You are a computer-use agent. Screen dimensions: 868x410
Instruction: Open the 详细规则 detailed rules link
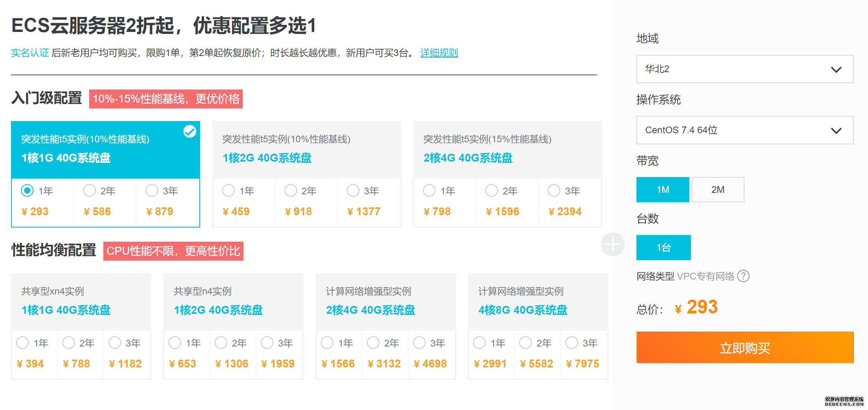pos(439,53)
